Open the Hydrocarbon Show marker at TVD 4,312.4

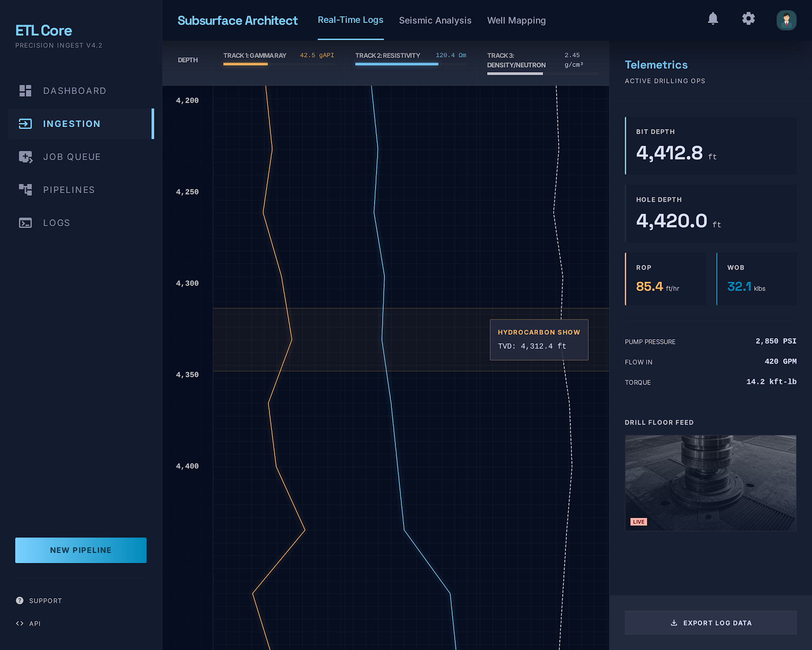[x=539, y=339]
